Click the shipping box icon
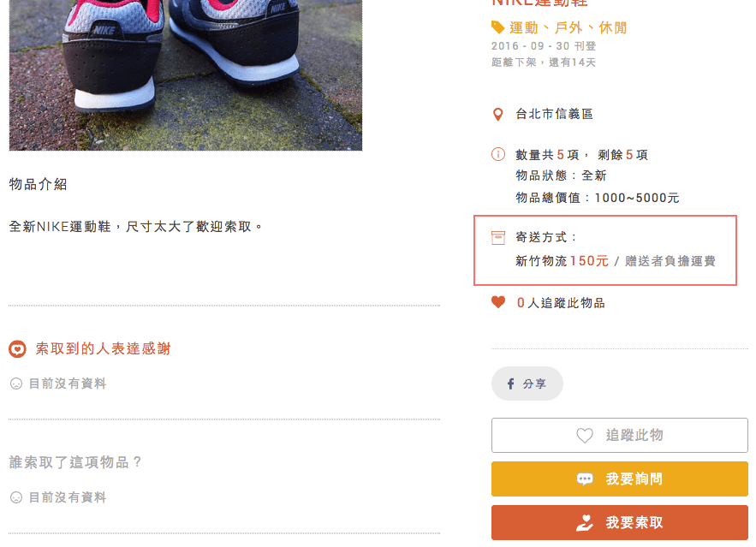Screen dimensions: 756x547 [x=498, y=237]
